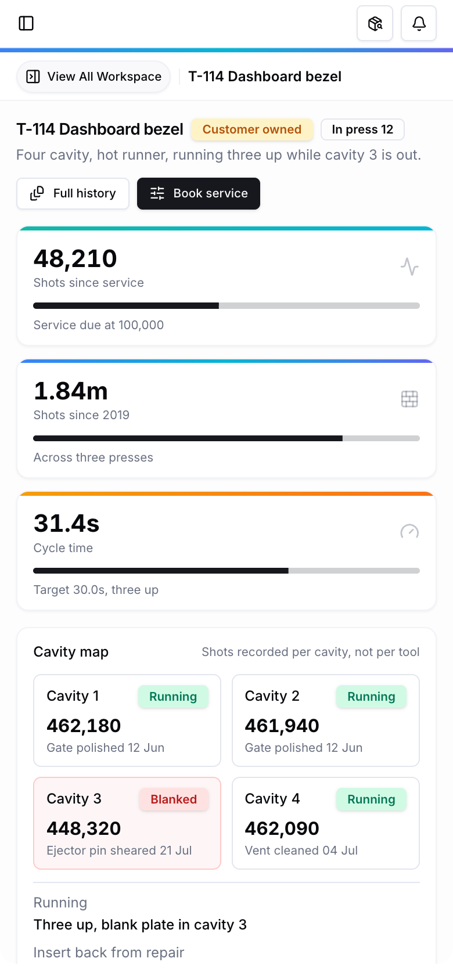Click the Customer owned badge
453x980 pixels.
(x=252, y=129)
